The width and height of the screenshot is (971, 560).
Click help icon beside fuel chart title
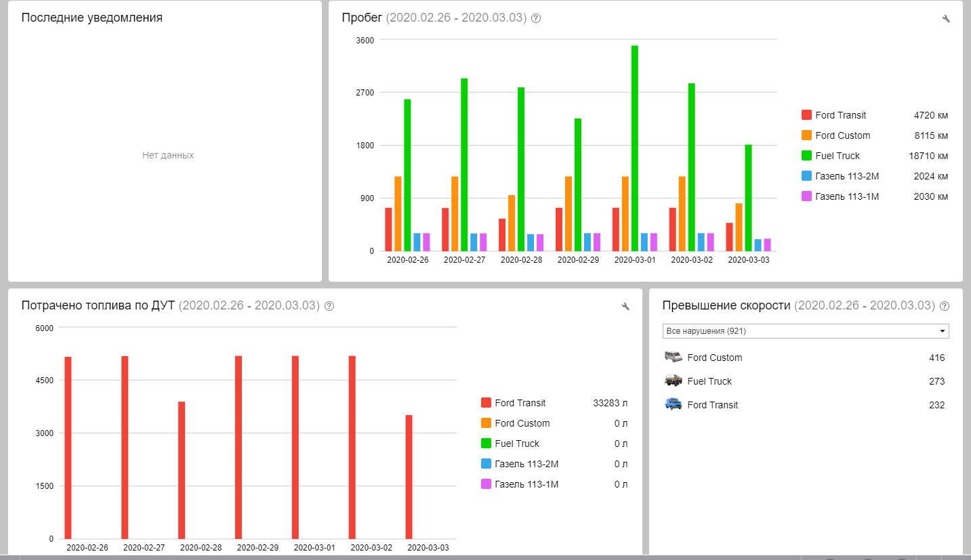(x=329, y=306)
